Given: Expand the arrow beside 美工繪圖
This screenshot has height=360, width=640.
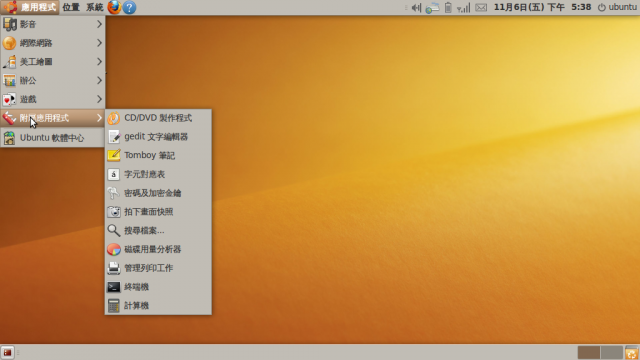Looking at the screenshot, I should (99, 62).
